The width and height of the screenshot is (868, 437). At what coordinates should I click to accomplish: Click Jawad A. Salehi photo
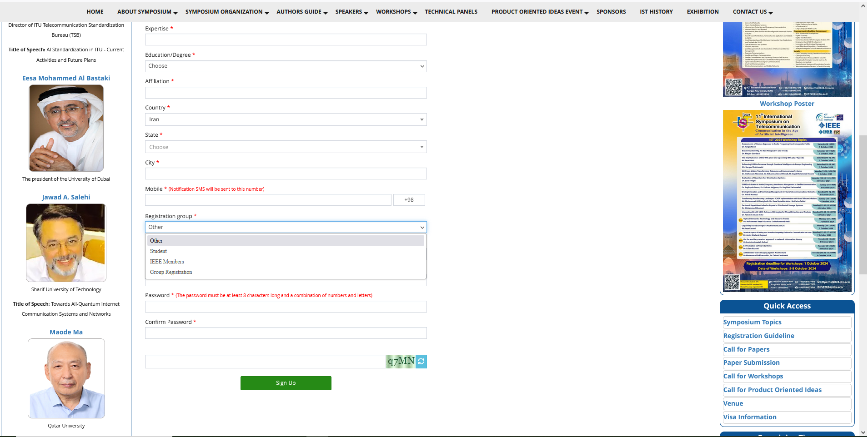point(66,243)
